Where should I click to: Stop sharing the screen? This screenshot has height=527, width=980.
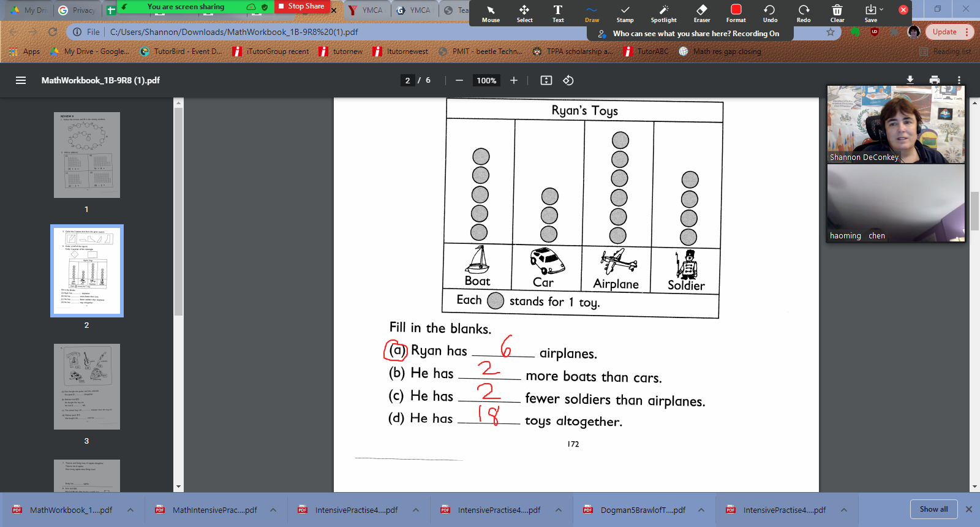tap(301, 6)
